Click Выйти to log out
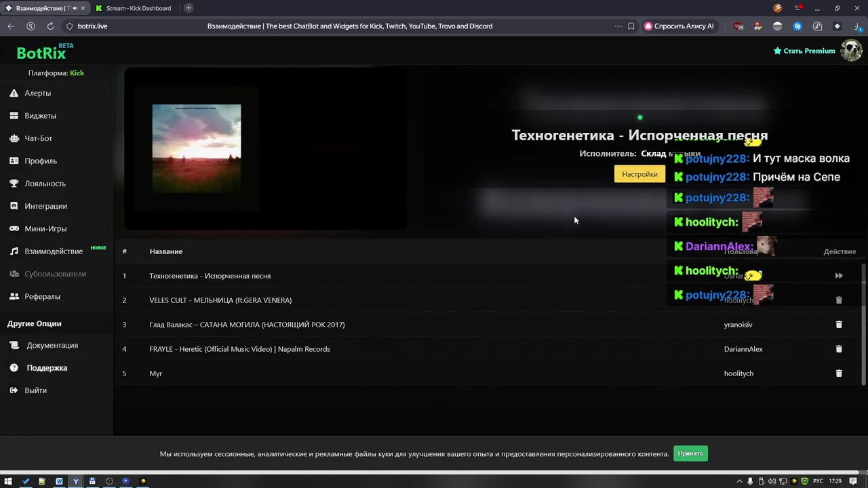868x488 pixels. [x=35, y=390]
